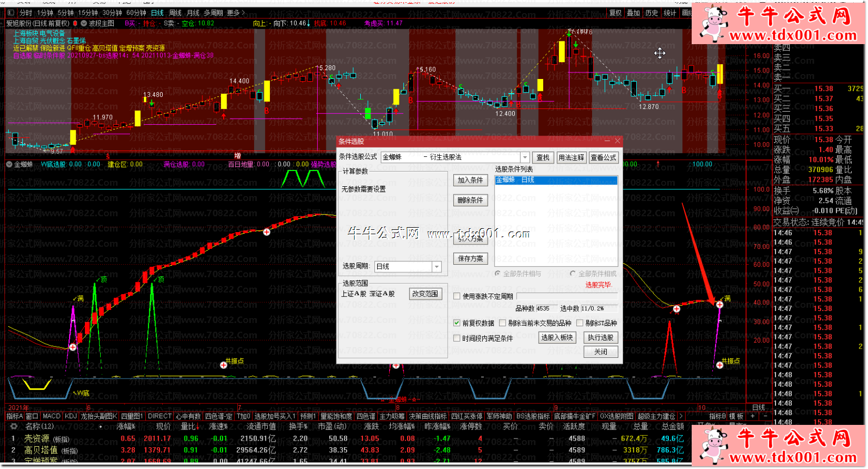Check the 剔除ST品种 option
868x469 pixels.
pyautogui.click(x=580, y=323)
